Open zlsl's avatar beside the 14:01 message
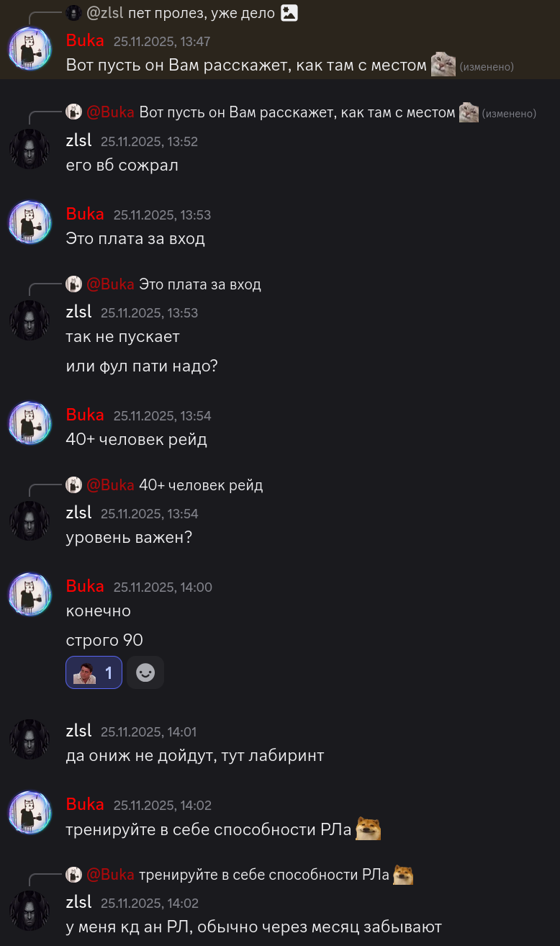 [30, 739]
